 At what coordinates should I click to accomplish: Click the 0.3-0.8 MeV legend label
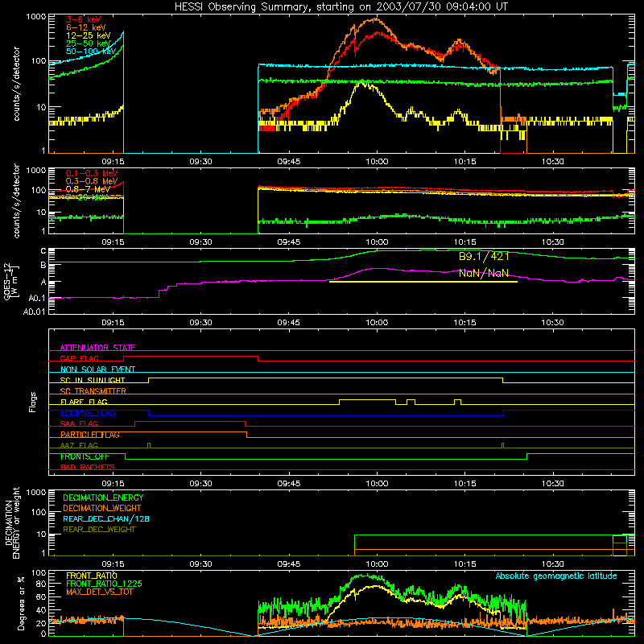pos(92,181)
